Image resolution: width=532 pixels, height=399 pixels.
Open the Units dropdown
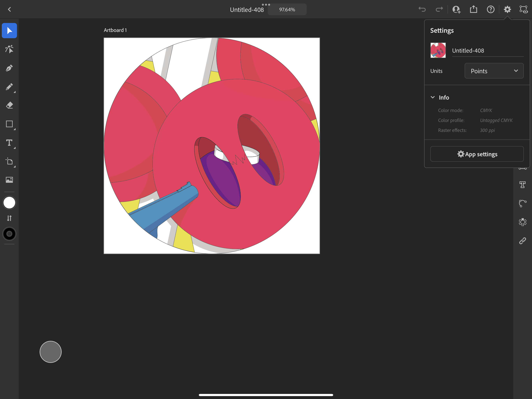click(494, 71)
